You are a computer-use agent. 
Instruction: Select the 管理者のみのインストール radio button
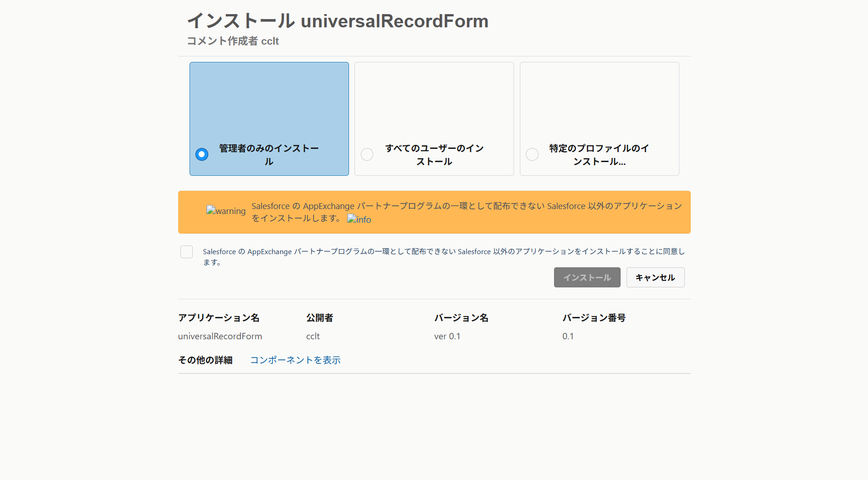click(x=201, y=154)
